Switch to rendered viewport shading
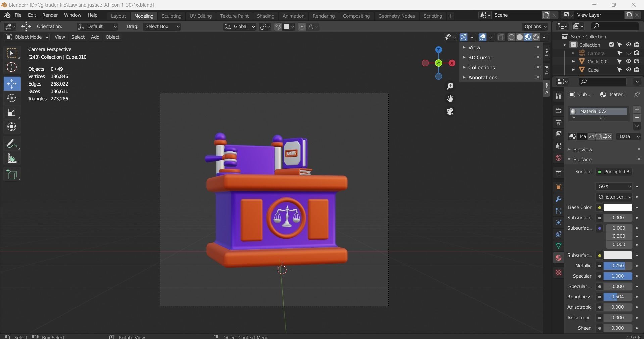 point(536,37)
